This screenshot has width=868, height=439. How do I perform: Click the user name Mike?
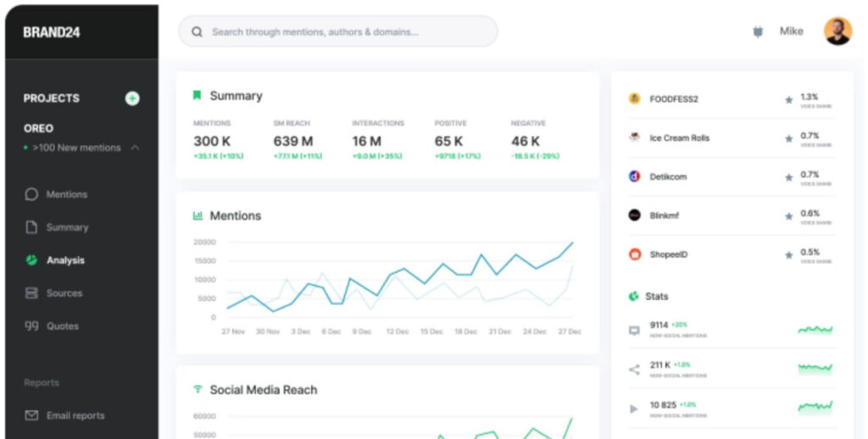coord(791,31)
